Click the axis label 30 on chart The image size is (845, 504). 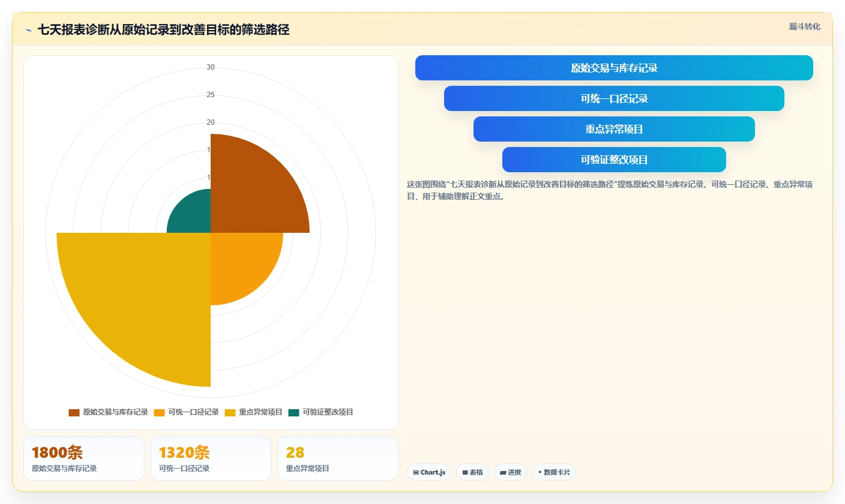pos(211,67)
